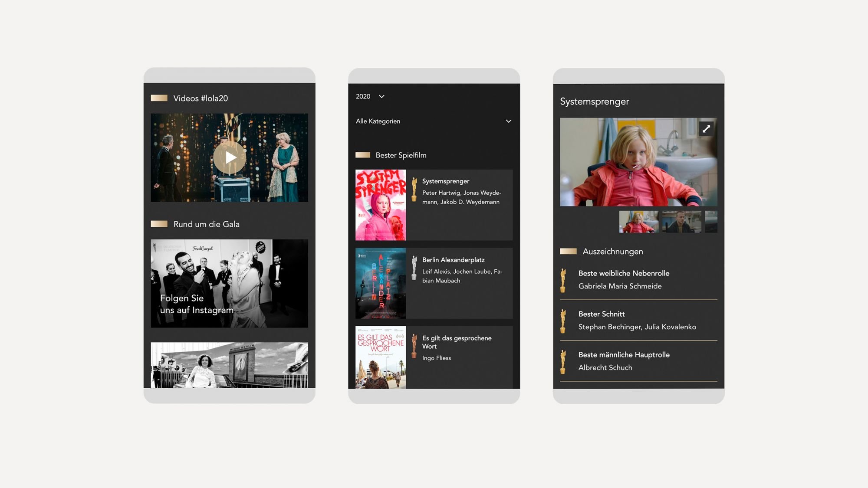Viewport: 868px width, 488px height.
Task: Click the Auszeichnungen section heading
Action: coord(613,252)
